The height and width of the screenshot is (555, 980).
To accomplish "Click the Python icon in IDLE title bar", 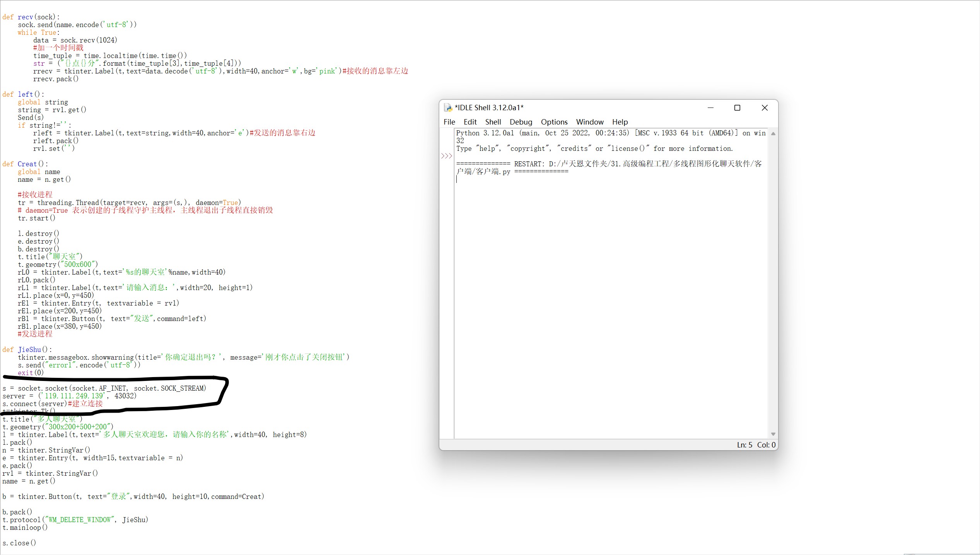I will tap(448, 108).
